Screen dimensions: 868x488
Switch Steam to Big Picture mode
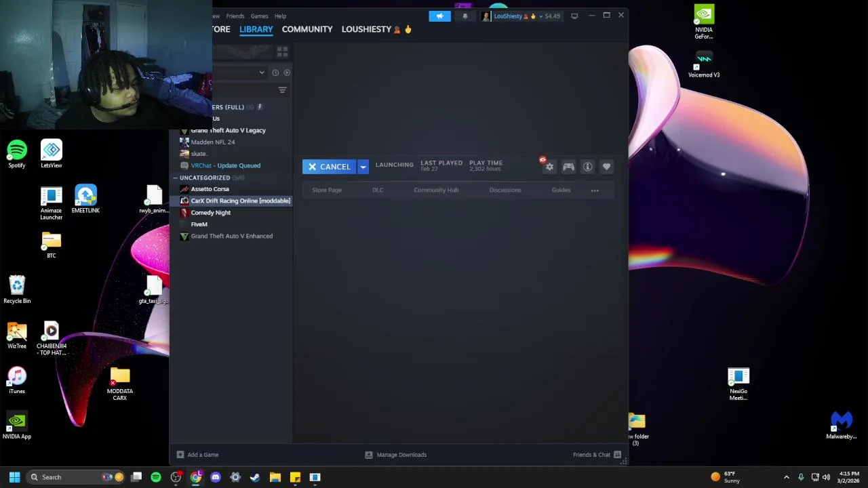point(574,16)
